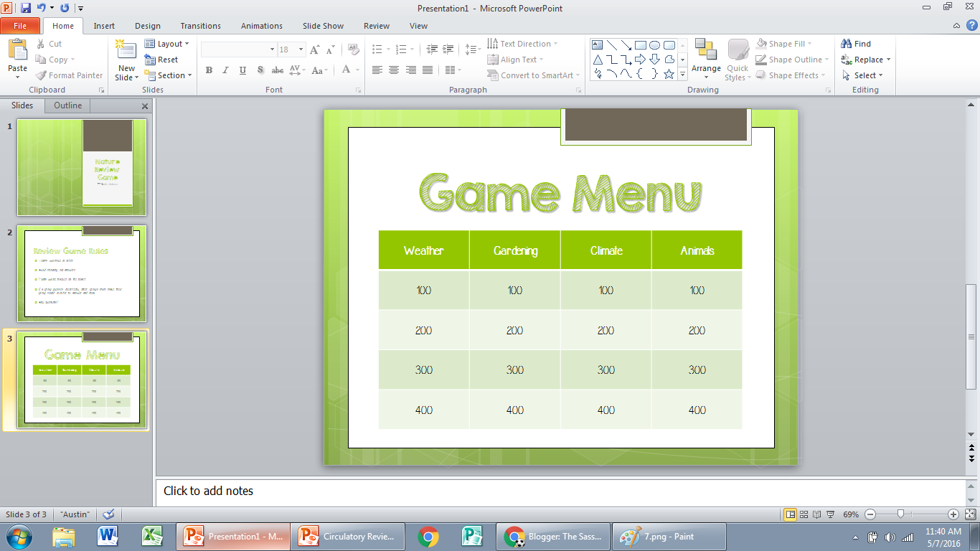The image size is (980, 551).
Task: Apply bold formatting to selected text
Action: point(209,70)
